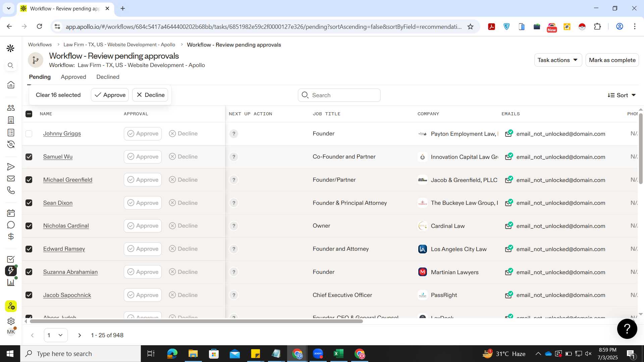Open File Explorer from the taskbar

193,354
